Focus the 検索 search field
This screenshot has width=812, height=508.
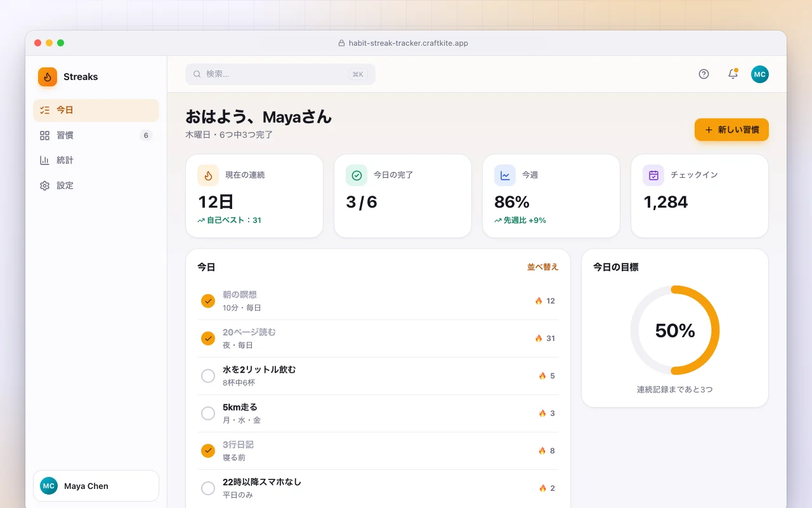point(280,74)
